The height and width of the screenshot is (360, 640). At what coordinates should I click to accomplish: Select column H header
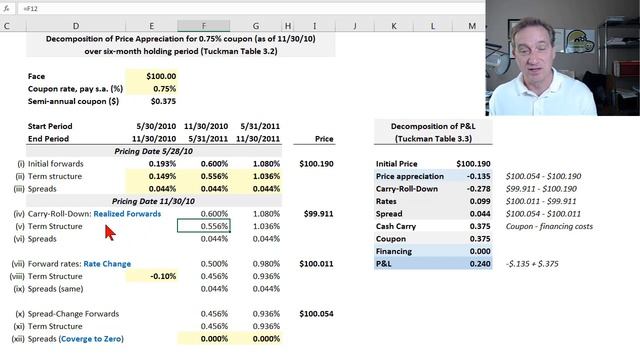288,26
